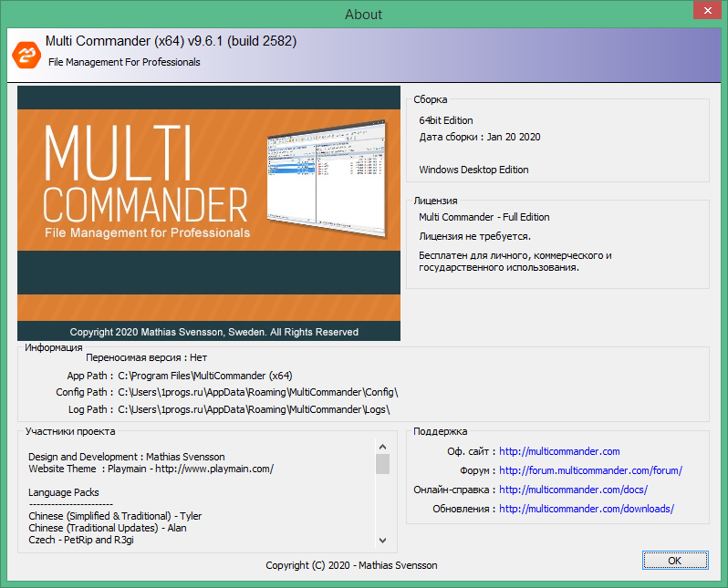Open the multicommander.com/docs/ help link
The width and height of the screenshot is (728, 588).
574,490
